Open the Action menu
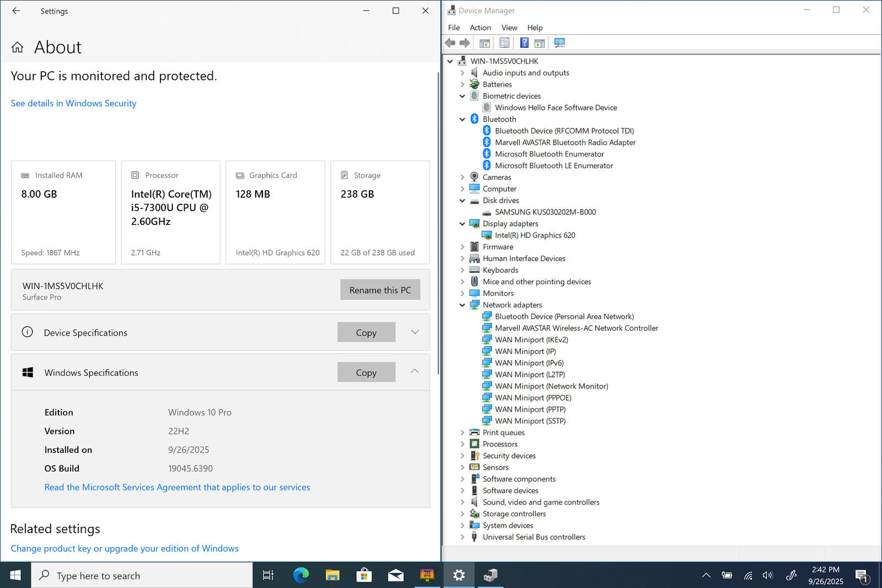Image resolution: width=882 pixels, height=588 pixels. coord(480,28)
